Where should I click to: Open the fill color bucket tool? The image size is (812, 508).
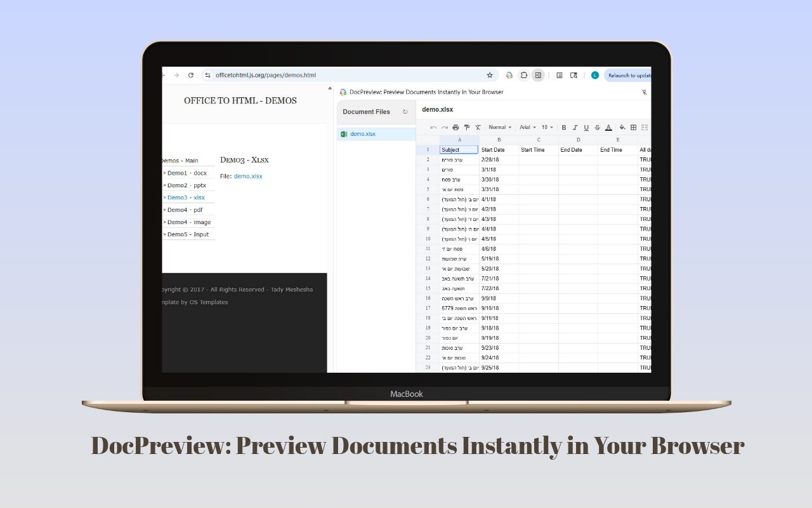click(x=622, y=128)
